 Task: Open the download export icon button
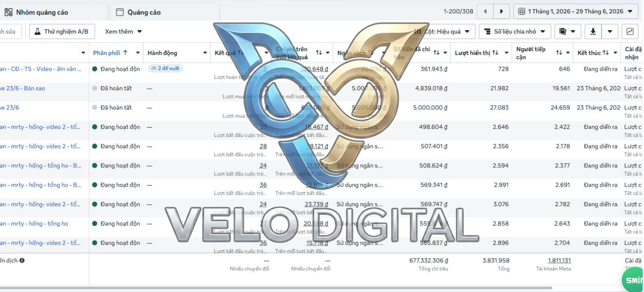pyautogui.click(x=593, y=31)
